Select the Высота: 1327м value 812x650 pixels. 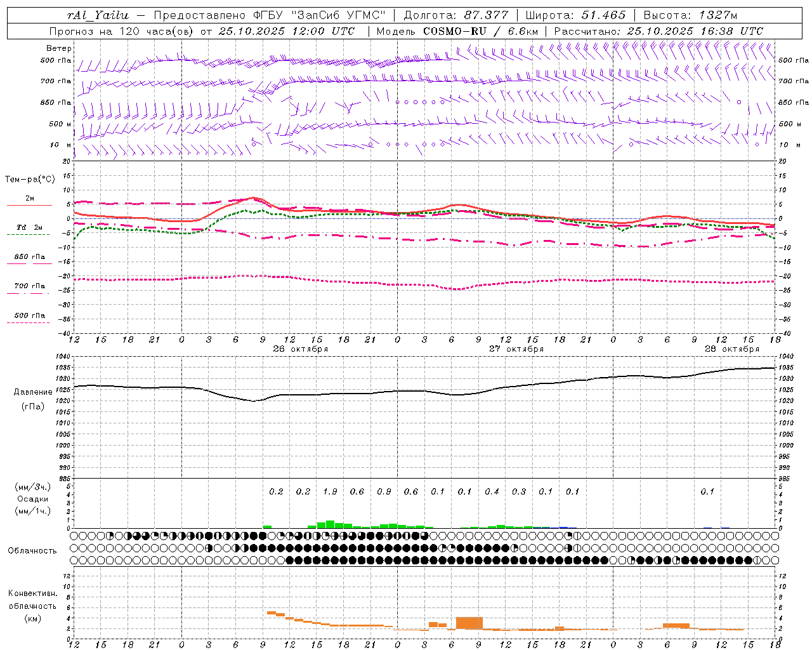point(690,15)
